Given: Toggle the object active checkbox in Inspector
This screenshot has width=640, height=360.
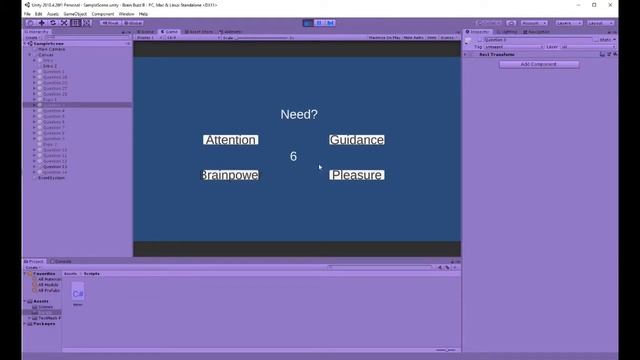Looking at the screenshot, I should tap(480, 40).
